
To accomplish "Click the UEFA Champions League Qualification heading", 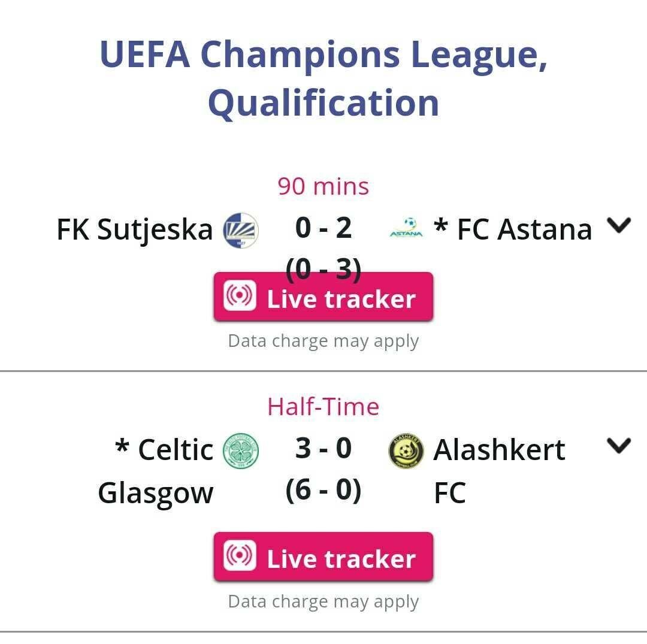I will click(323, 78).
